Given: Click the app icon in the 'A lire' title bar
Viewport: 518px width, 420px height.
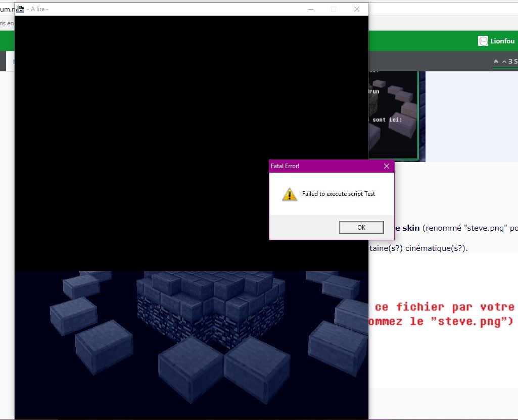Looking at the screenshot, I should point(20,9).
